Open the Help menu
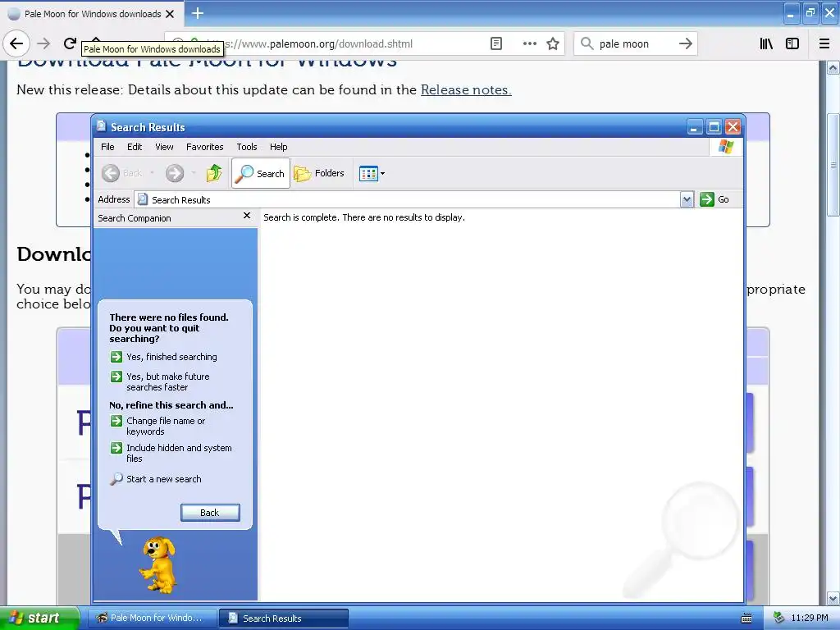The image size is (840, 630). coord(278,147)
